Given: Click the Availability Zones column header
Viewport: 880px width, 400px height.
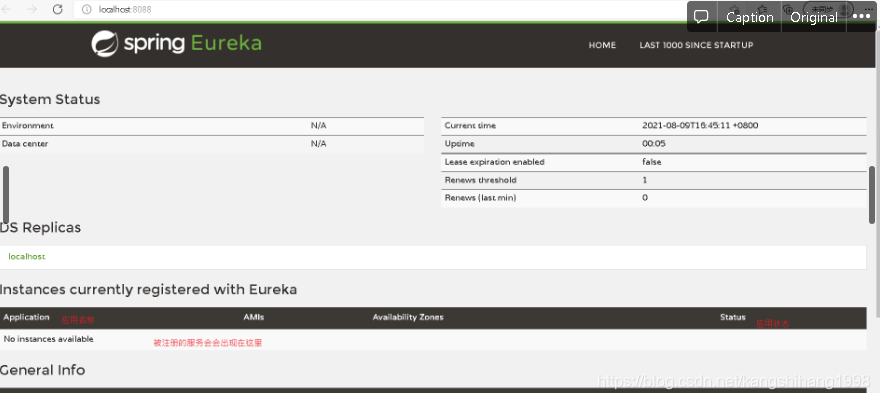Looking at the screenshot, I should tap(408, 317).
